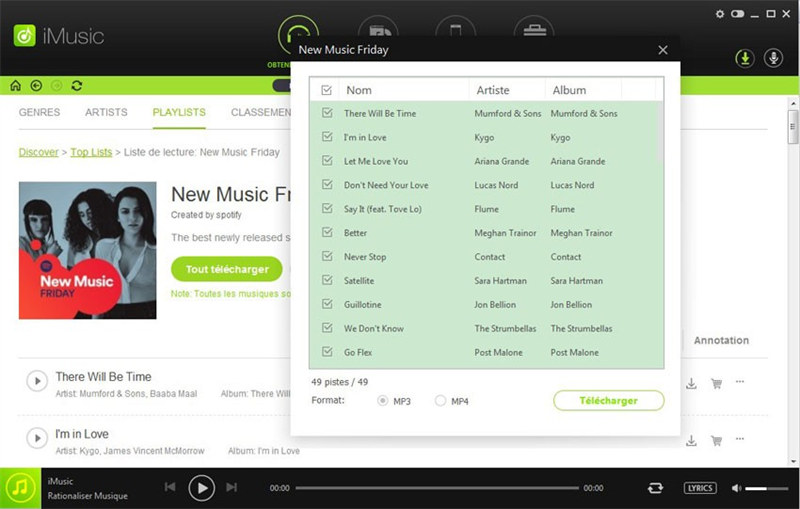800x509 pixels.
Task: Uncheck the Never Stop track checkbox
Action: [x=327, y=256]
